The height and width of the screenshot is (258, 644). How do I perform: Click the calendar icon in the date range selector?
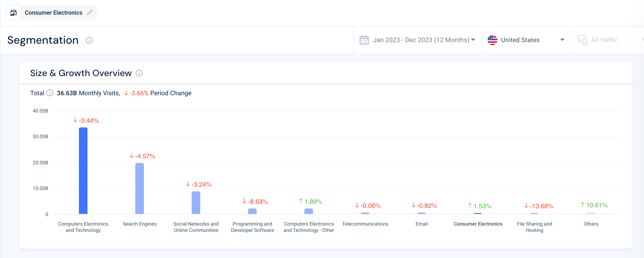[x=363, y=40]
